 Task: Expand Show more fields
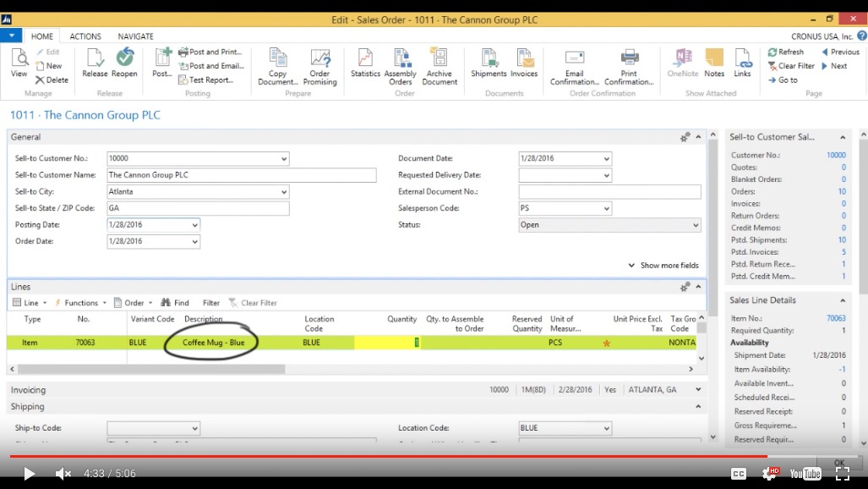pos(663,266)
